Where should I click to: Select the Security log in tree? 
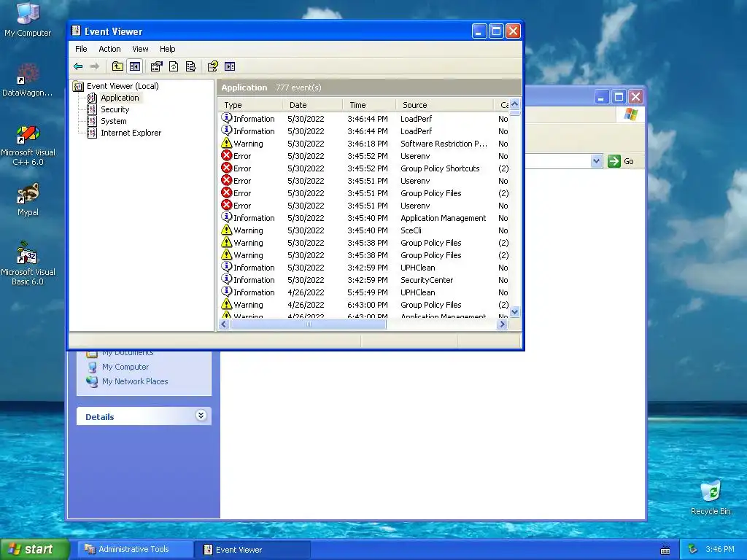(115, 109)
